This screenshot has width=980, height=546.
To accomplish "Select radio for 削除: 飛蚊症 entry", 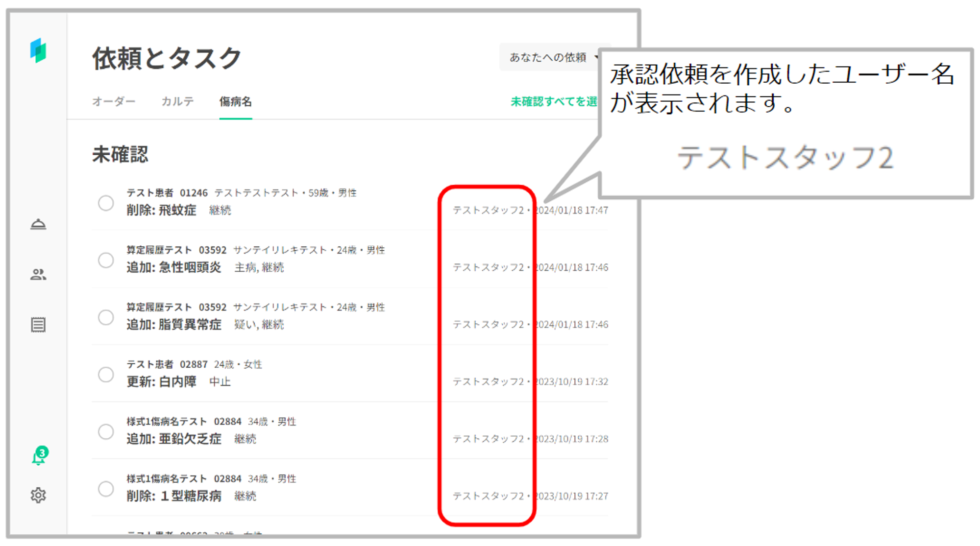I will click(x=106, y=203).
